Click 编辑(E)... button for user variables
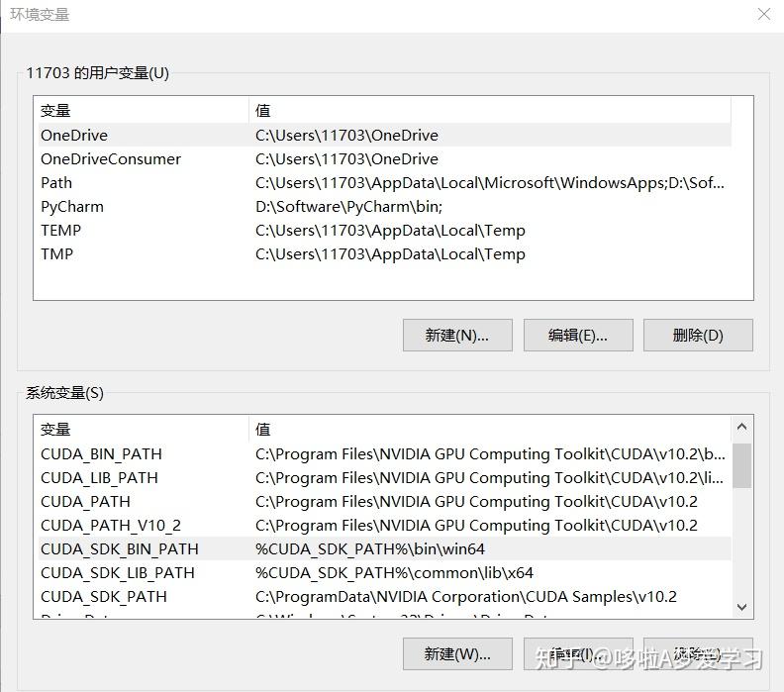This screenshot has height=692, width=784. (x=578, y=335)
